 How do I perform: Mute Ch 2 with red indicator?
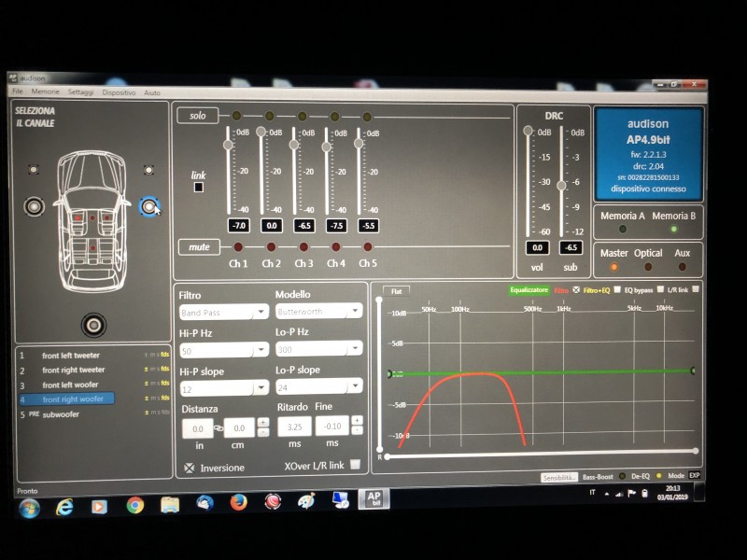(271, 246)
